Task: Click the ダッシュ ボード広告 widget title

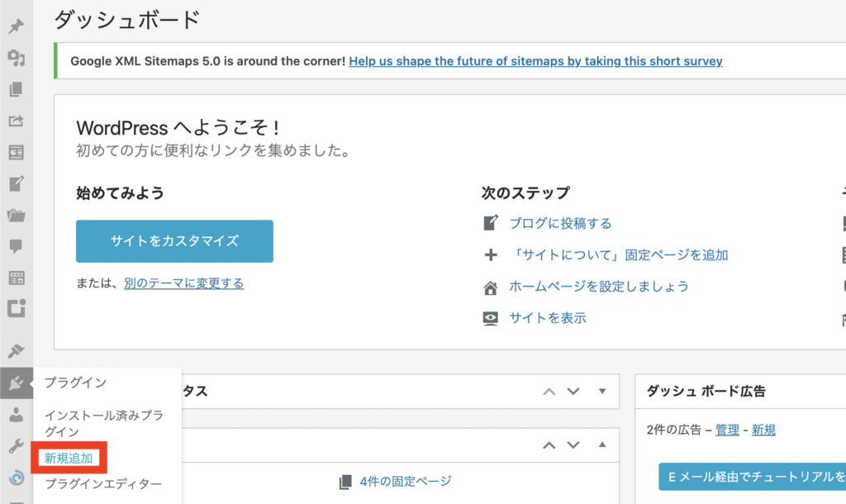Action: (x=706, y=392)
